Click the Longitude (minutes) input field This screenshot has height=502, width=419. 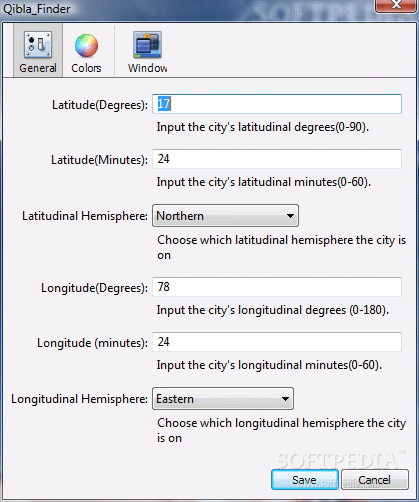tap(277, 342)
